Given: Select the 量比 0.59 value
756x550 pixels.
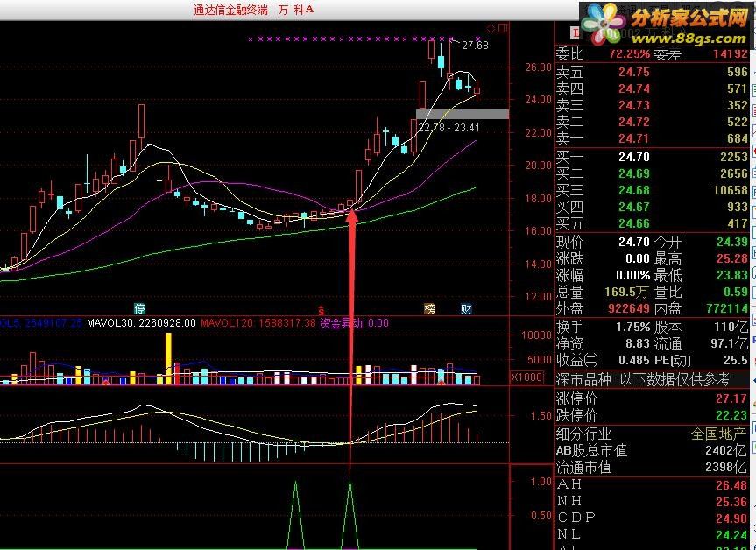Looking at the screenshot, I should (x=736, y=293).
